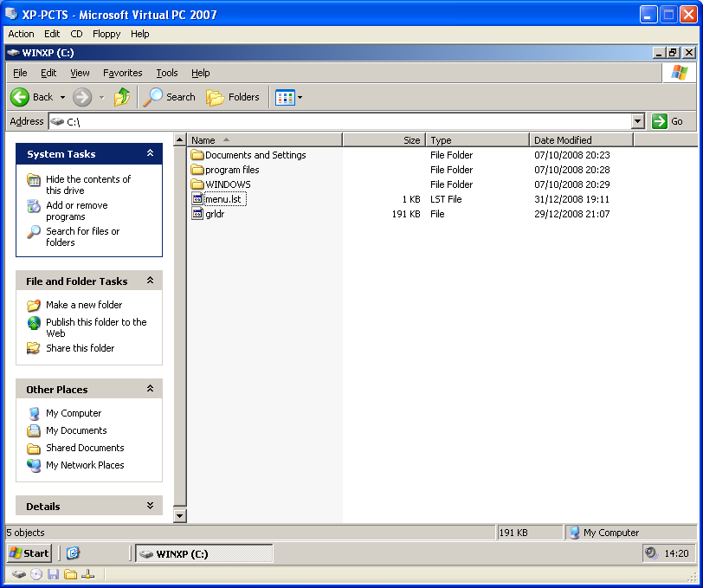Launch Internet Explorer from Quick Launch
This screenshot has height=588, width=703.
click(73, 553)
